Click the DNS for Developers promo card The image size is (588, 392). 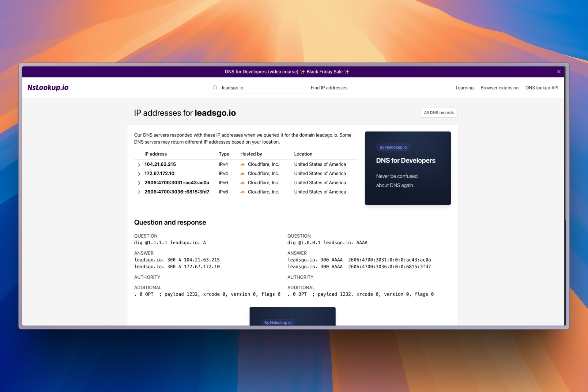[407, 168]
